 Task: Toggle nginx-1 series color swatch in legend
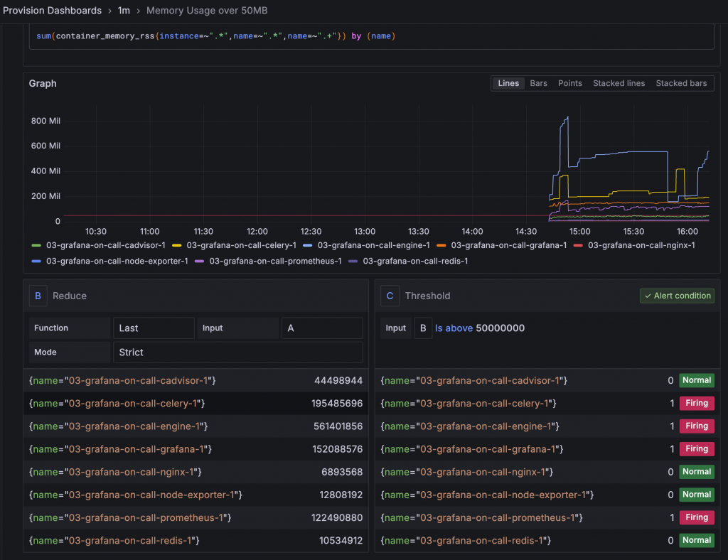point(578,245)
